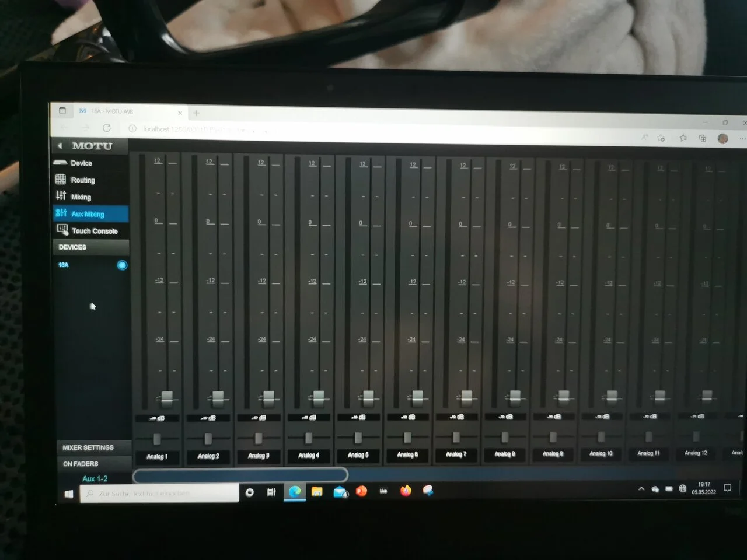
Task: Open the Windows notification center
Action: pyautogui.click(x=727, y=488)
